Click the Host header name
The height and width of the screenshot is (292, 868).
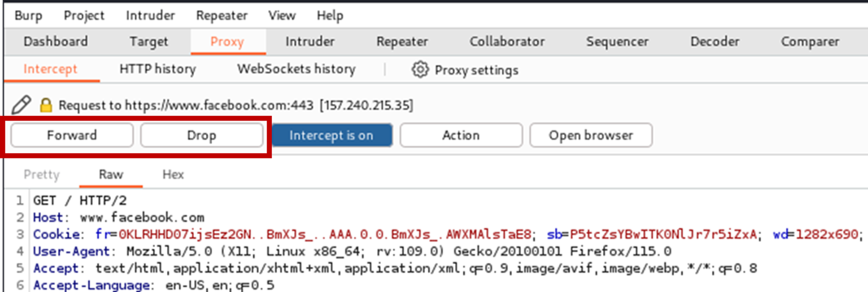(x=49, y=217)
